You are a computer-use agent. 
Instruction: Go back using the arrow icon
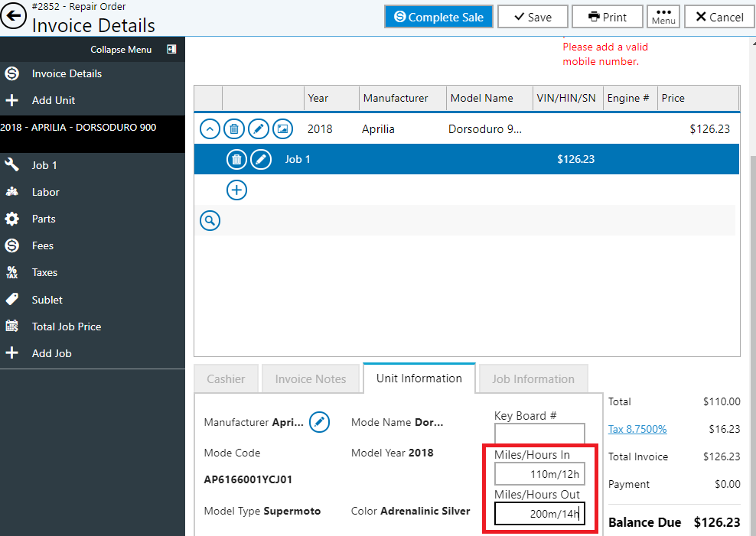click(13, 16)
